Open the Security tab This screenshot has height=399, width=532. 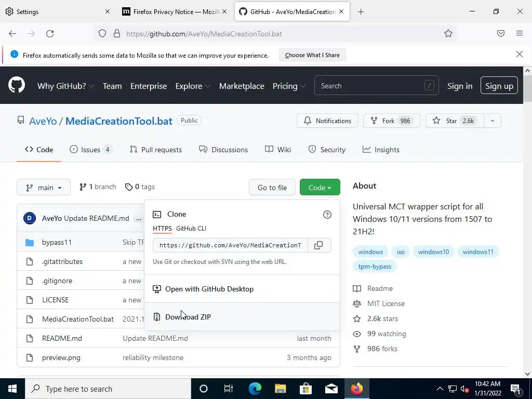point(327,150)
